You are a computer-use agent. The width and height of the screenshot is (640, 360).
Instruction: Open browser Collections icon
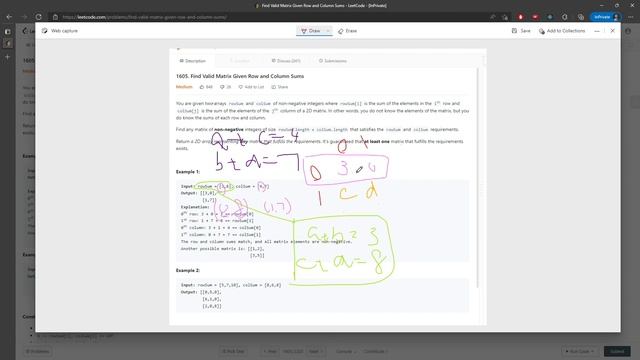(x=581, y=17)
